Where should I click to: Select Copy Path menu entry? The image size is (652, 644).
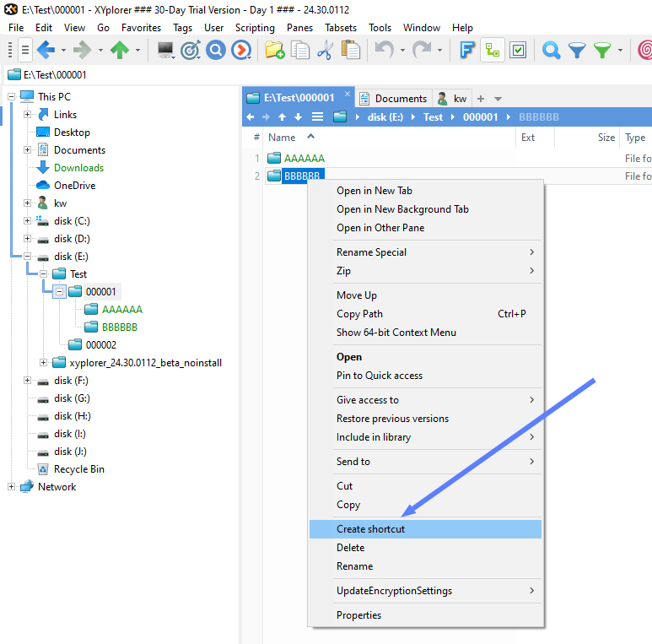425,314
